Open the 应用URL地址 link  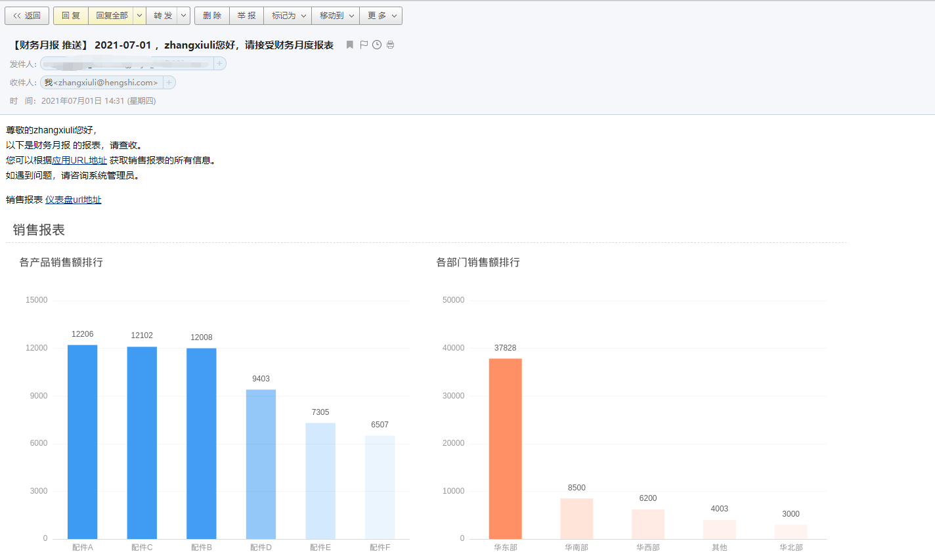[79, 160]
